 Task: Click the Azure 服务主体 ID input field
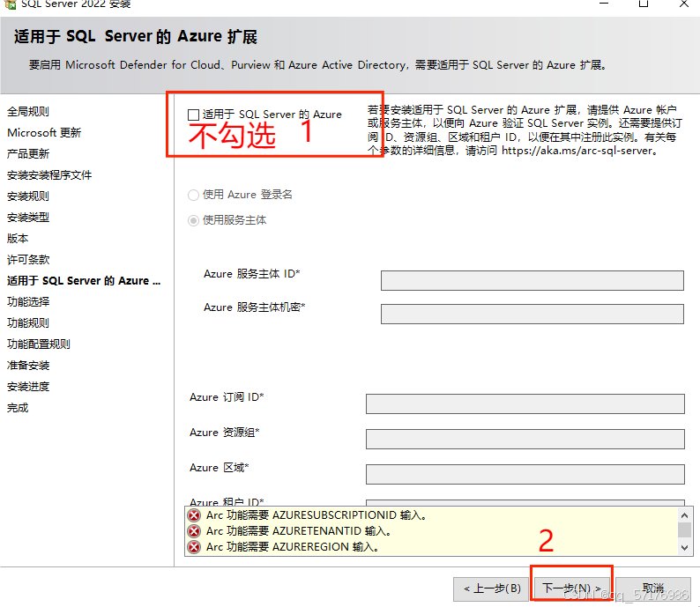point(532,280)
